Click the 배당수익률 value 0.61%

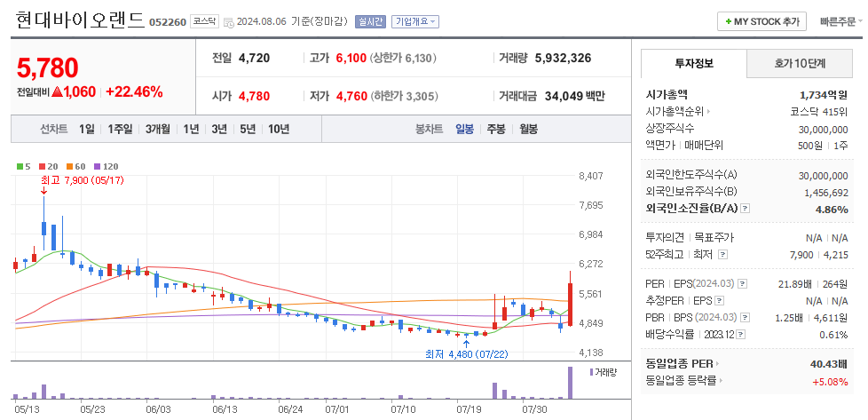(833, 335)
